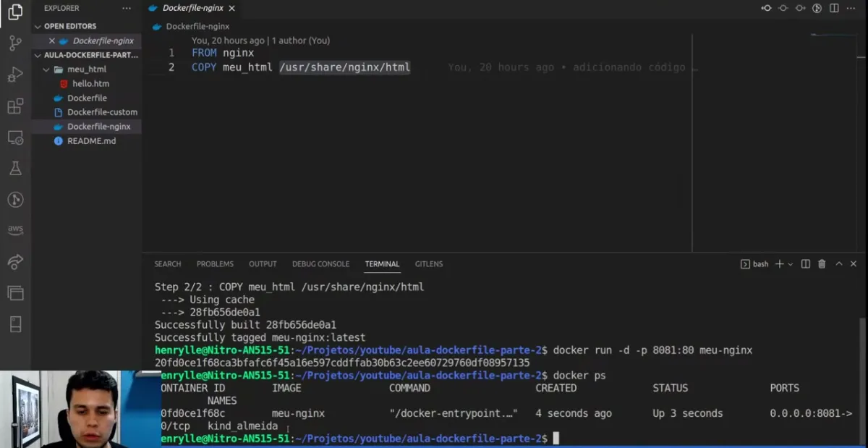The width and height of the screenshot is (868, 448).
Task: Open the AWS toolkit view
Action: pos(15,230)
